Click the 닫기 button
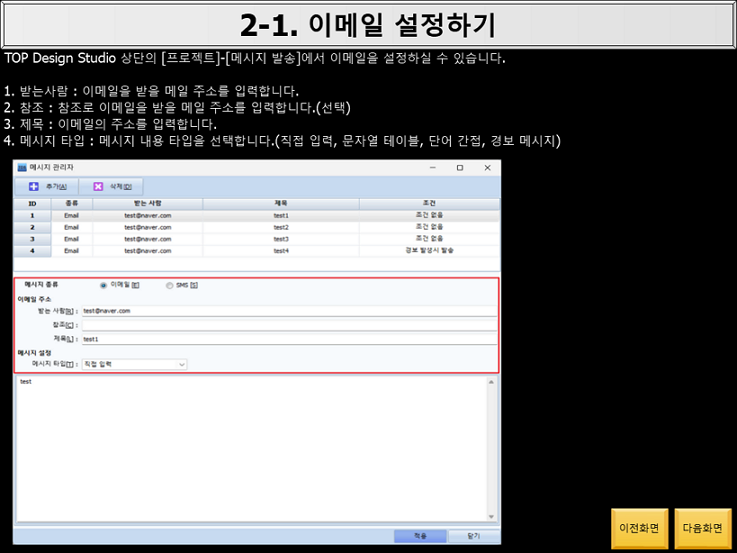This screenshot has height=553, width=737. click(x=473, y=536)
